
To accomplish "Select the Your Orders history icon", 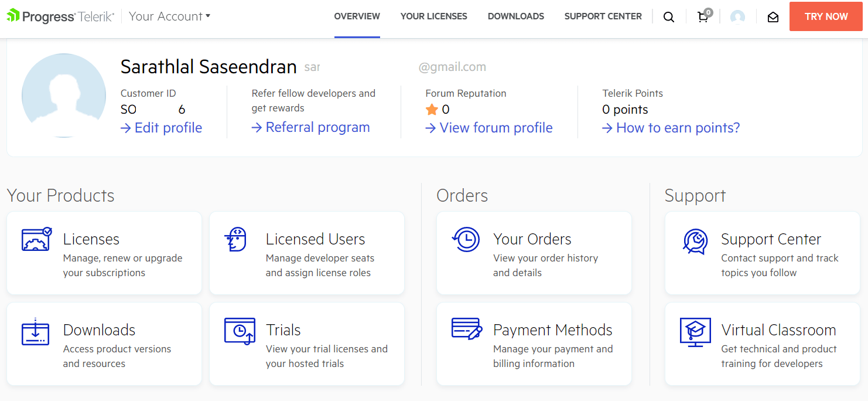I will coord(466,240).
